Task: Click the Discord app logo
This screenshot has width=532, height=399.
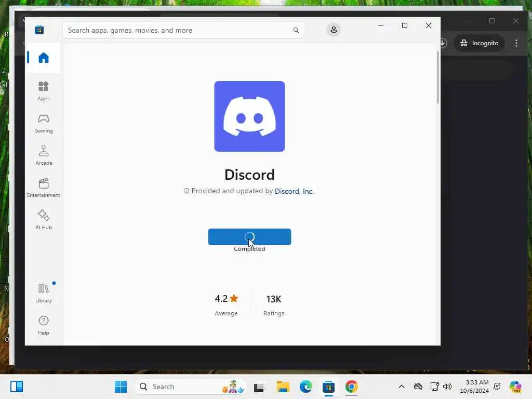Action: (249, 116)
